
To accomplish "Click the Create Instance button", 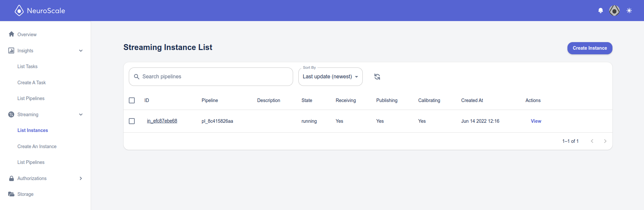I will pyautogui.click(x=590, y=48).
